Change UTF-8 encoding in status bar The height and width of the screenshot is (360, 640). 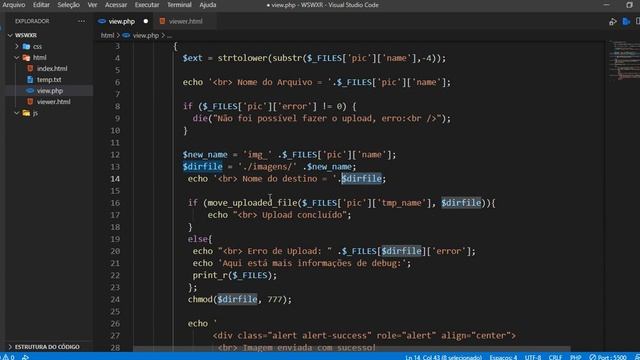pos(533,357)
